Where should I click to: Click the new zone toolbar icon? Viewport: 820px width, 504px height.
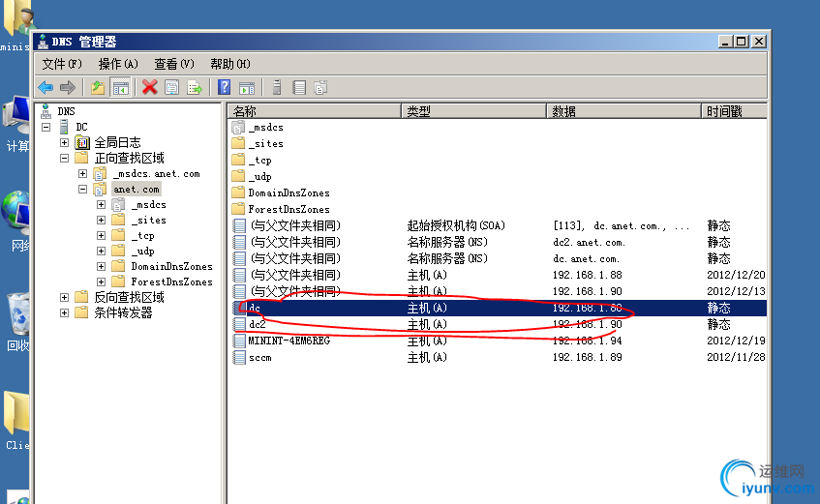pos(320,87)
